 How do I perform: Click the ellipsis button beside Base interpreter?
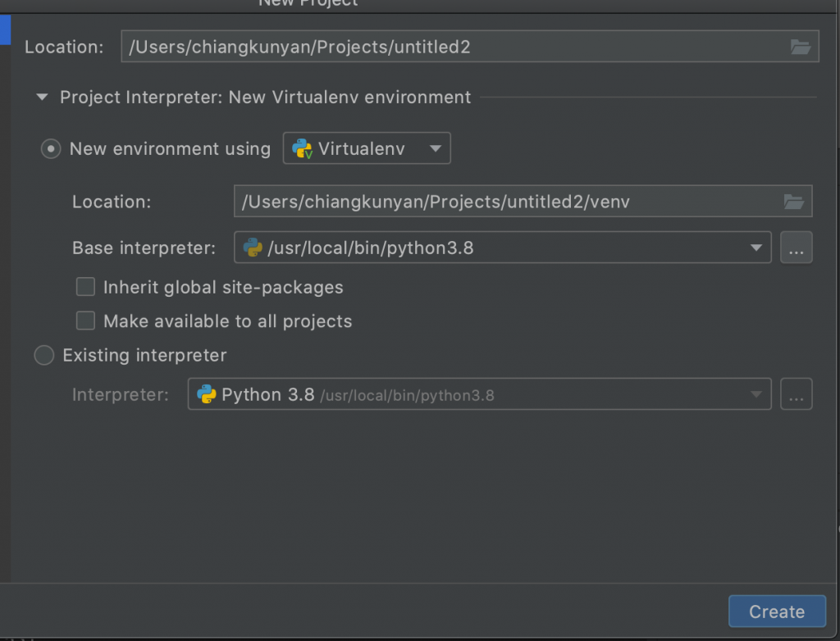coord(796,248)
